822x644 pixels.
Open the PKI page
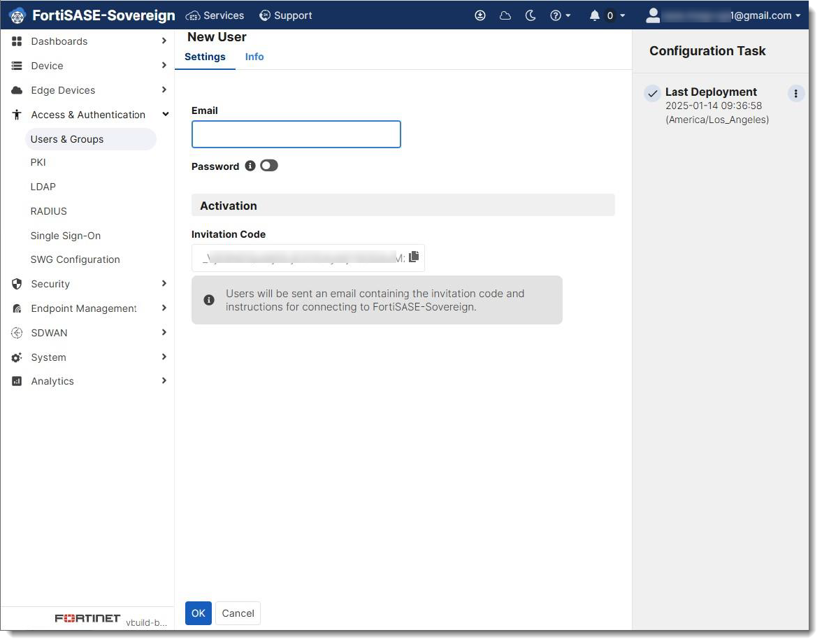pos(38,162)
